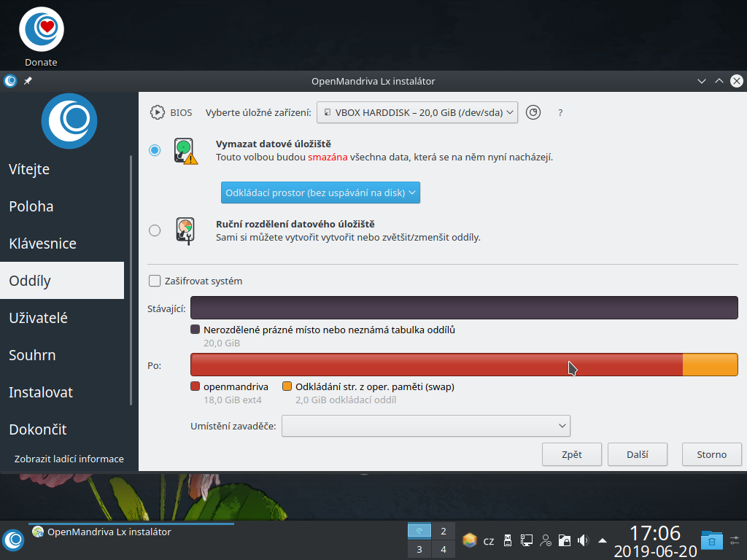Select Ruční rozdělení datového úložiště option

coord(154,230)
